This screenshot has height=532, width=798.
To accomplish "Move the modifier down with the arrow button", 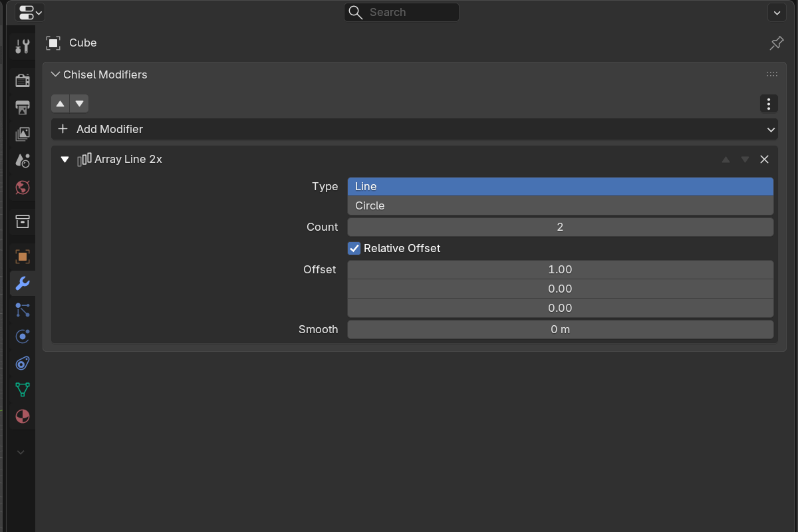I will 79,104.
